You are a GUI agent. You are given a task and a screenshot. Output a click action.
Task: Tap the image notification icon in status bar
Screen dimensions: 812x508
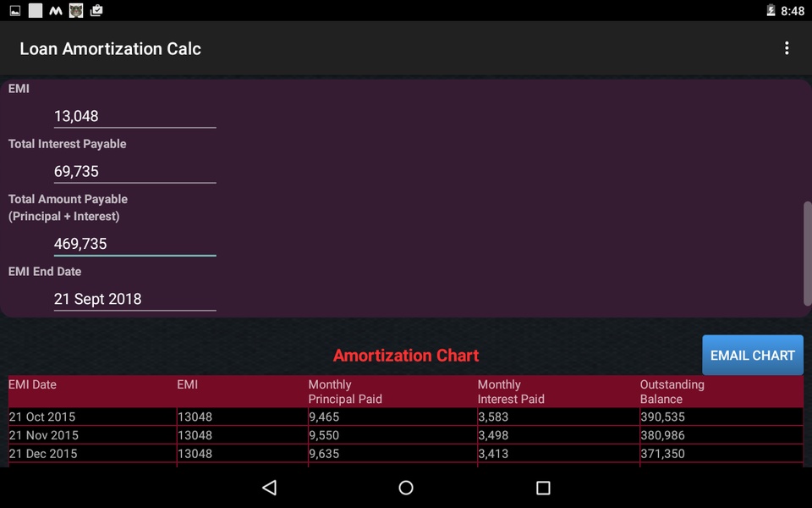pyautogui.click(x=15, y=10)
